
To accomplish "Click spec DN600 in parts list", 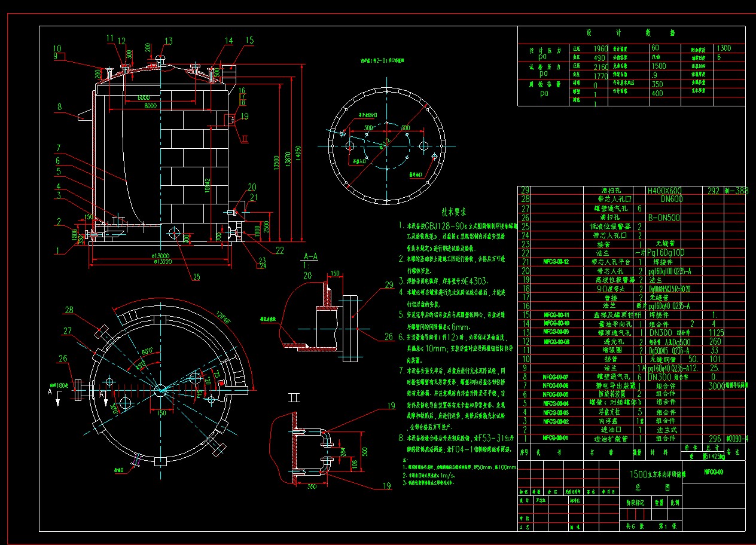I will [x=671, y=199].
